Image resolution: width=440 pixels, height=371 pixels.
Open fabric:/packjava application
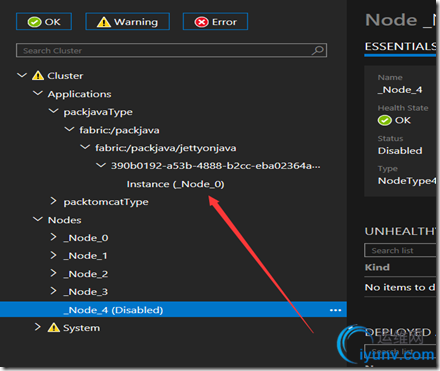coord(119,130)
